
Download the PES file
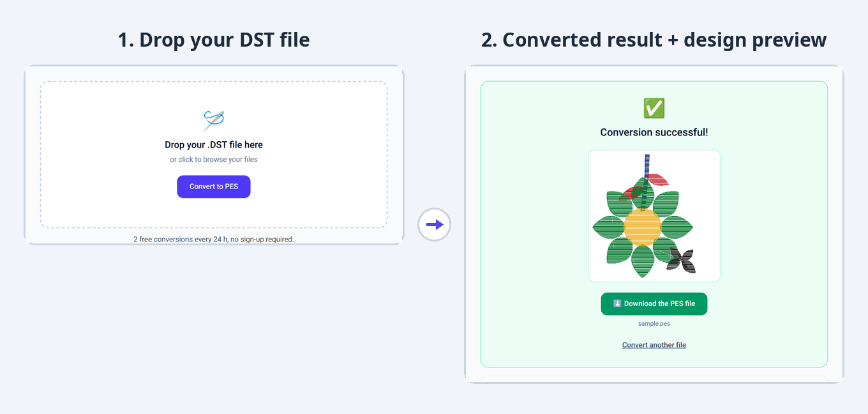pos(654,304)
